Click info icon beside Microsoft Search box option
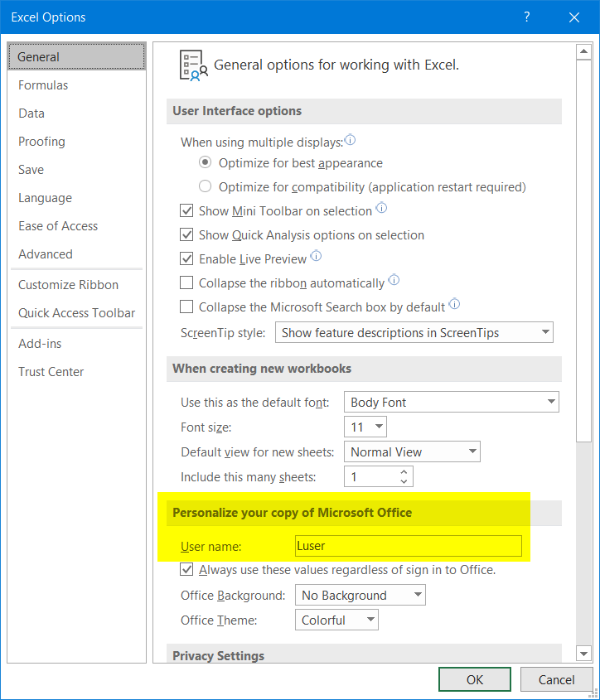The height and width of the screenshot is (700, 600). pyautogui.click(x=454, y=304)
